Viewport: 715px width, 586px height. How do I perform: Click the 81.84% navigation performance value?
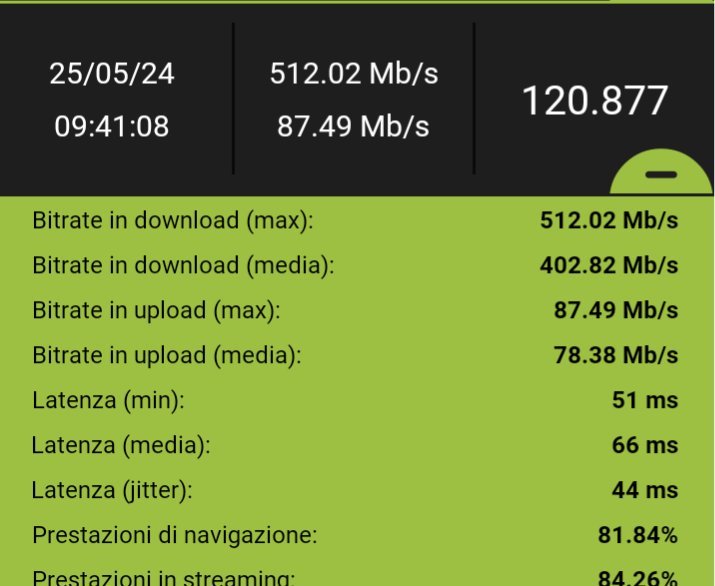point(637,535)
